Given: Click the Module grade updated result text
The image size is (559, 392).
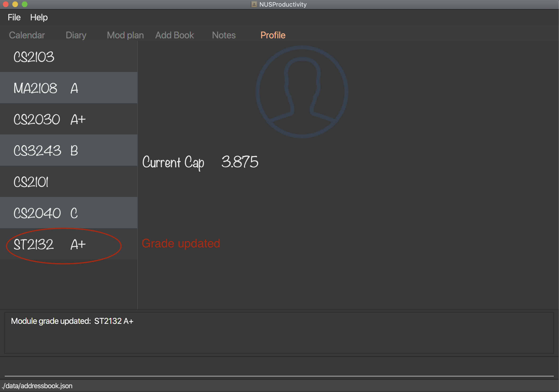Looking at the screenshot, I should (72, 321).
